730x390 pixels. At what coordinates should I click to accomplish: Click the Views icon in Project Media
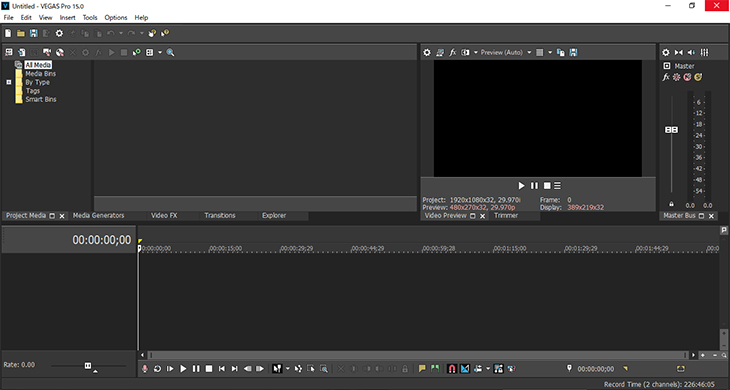click(x=149, y=53)
